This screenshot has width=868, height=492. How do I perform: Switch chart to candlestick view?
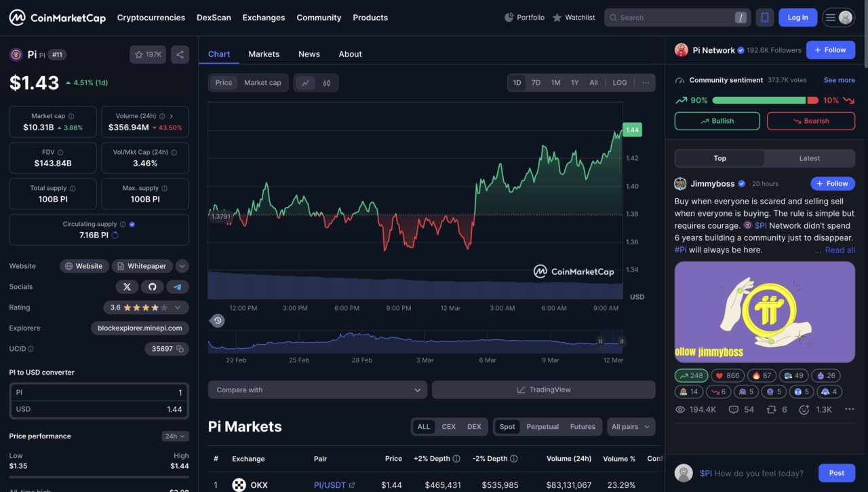coord(325,82)
